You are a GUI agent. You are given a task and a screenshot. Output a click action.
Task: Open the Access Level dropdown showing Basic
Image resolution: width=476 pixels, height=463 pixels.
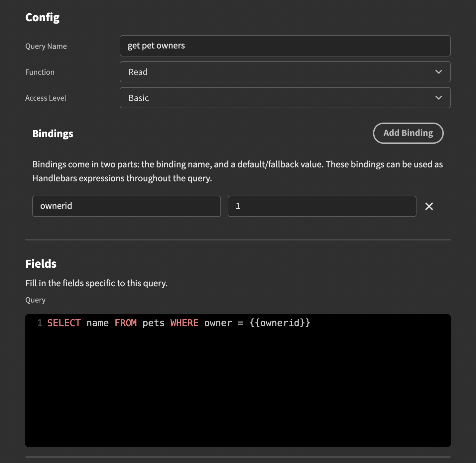tap(285, 98)
